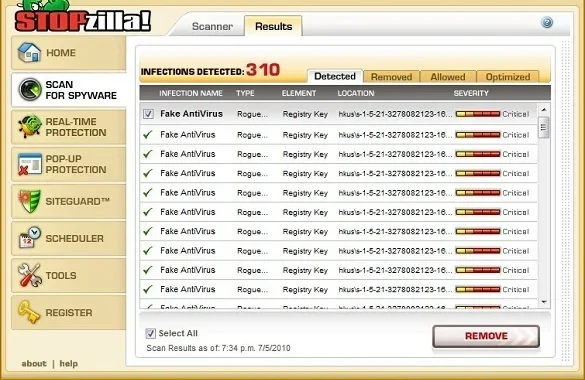Click the Scan for Spyware radar icon
The height and width of the screenshot is (380, 585).
point(30,90)
